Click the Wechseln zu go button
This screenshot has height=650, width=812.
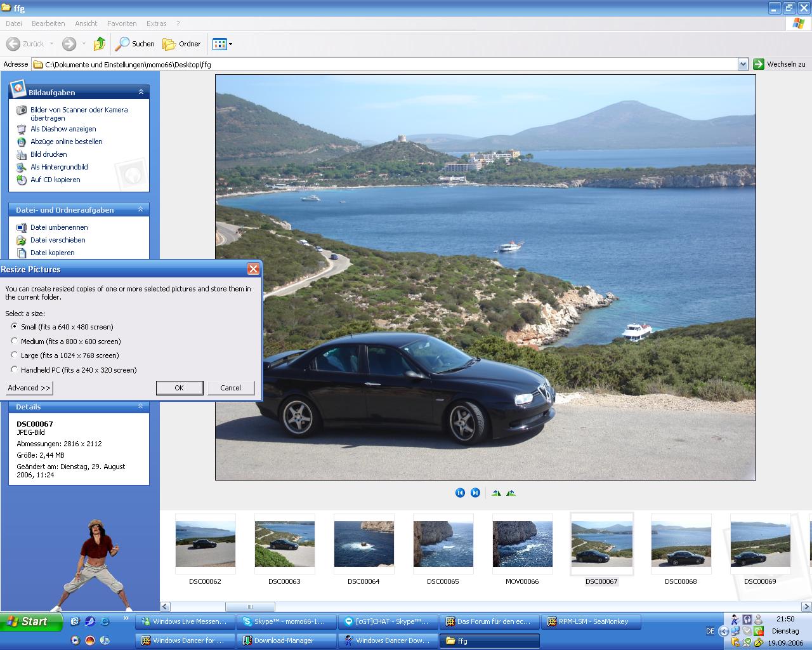[779, 64]
